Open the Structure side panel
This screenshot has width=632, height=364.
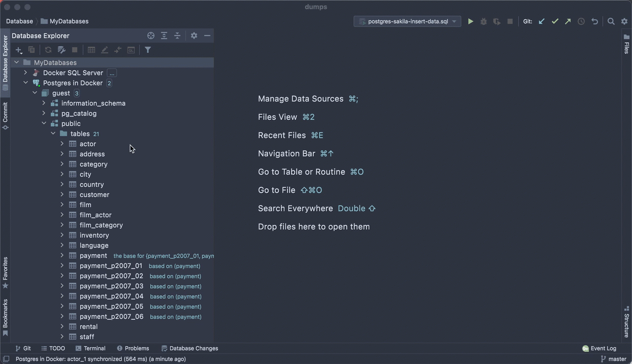tap(627, 322)
